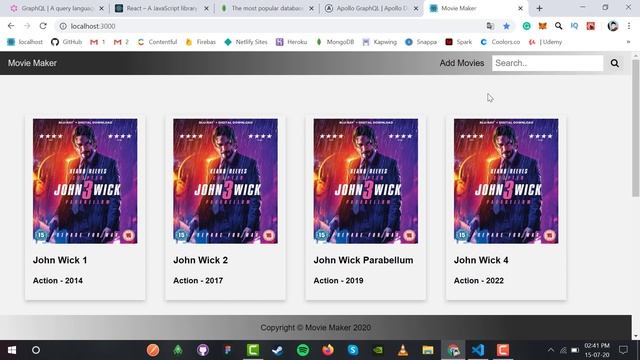Expand the bookmarks overflow chevron

pyautogui.click(x=628, y=42)
